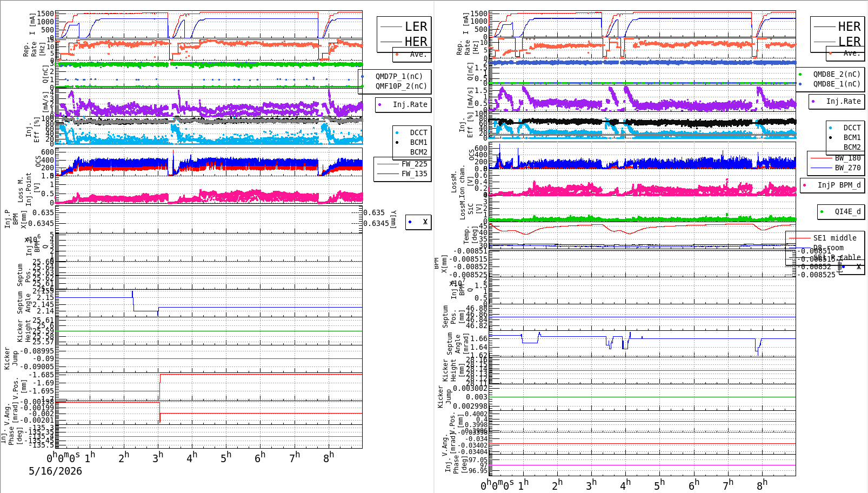868x493 pixels.
Task: Click the 0.6345 Y[mm] axis value on left plot
Action: point(376,223)
